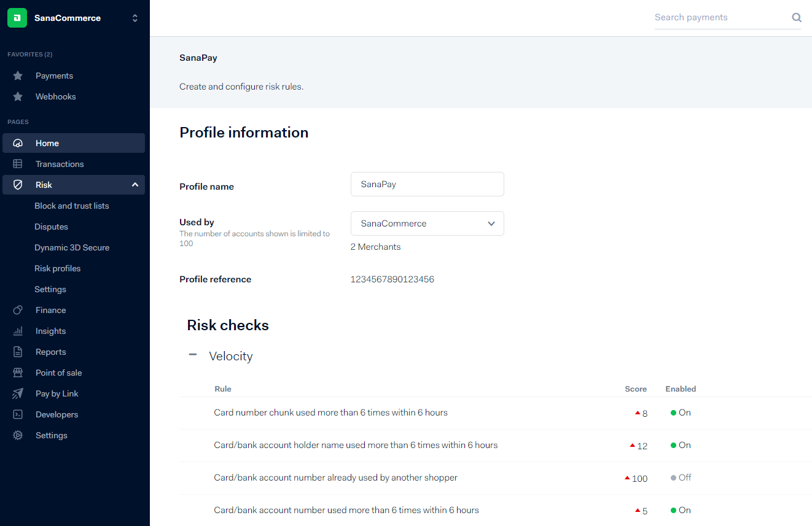812x526 pixels.
Task: Collapse the Risk menu chevron
Action: coord(135,185)
